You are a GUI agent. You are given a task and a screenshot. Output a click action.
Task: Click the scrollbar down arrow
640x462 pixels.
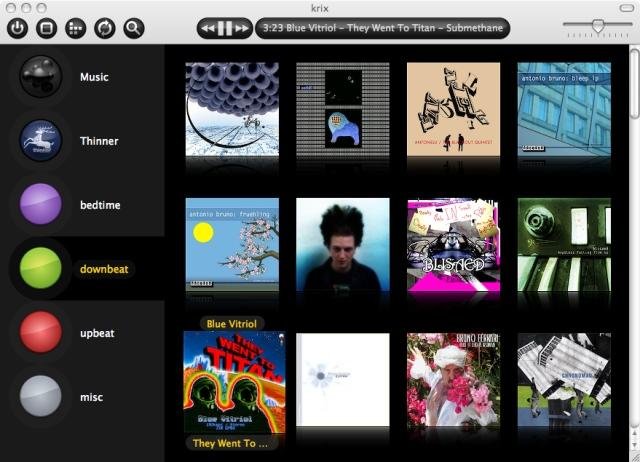[x=635, y=444]
